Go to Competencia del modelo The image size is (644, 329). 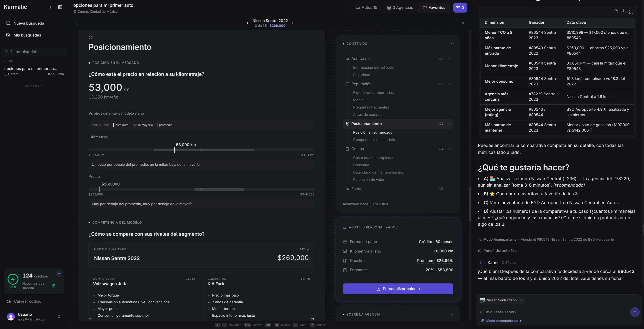click(x=374, y=140)
